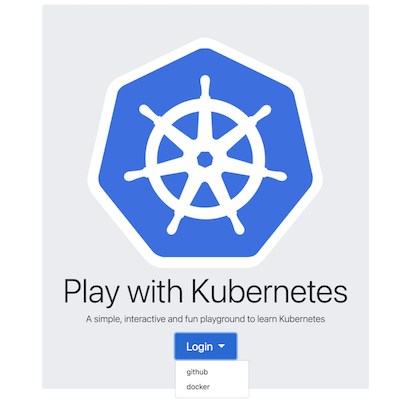Click the center hub of ship wheel
The image size is (400, 406).
coord(205,159)
